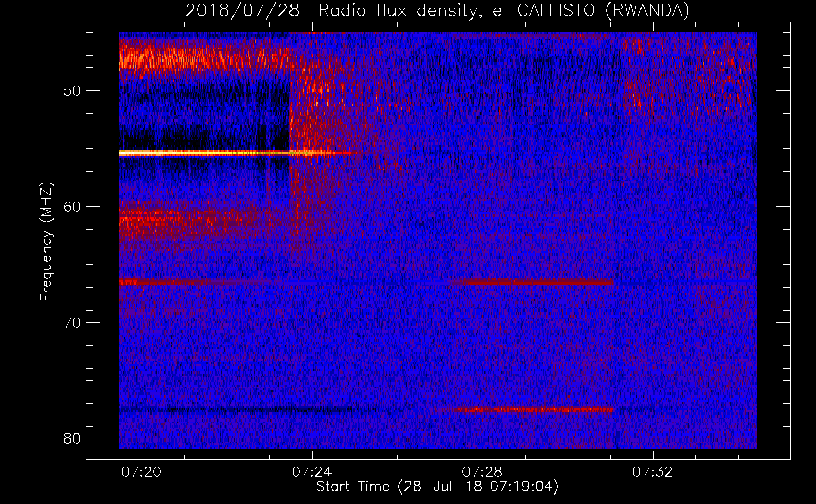816x504 pixels.
Task: Click the '80' frequency axis label
Action: [73, 438]
